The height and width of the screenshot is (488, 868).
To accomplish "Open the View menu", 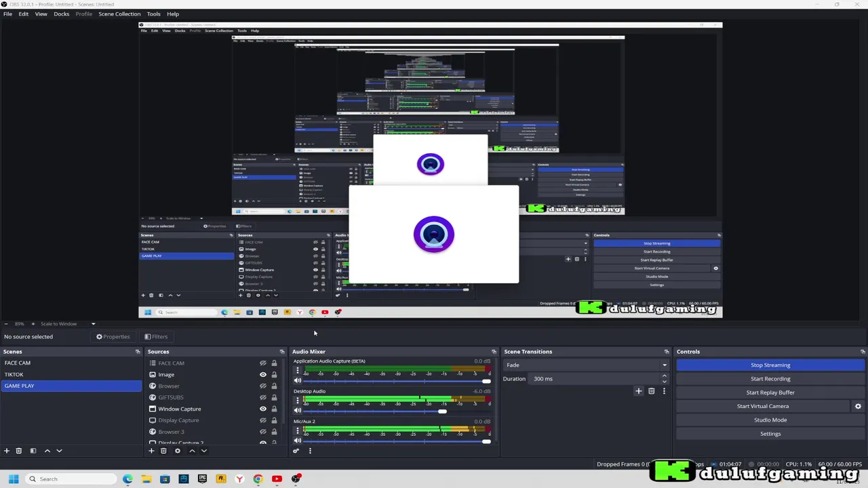I will click(x=41, y=14).
